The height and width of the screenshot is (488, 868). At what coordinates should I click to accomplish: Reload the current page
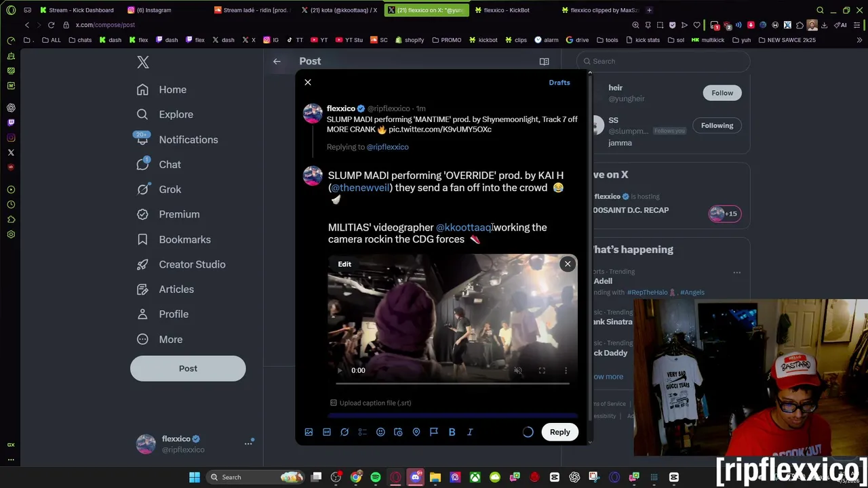point(51,25)
